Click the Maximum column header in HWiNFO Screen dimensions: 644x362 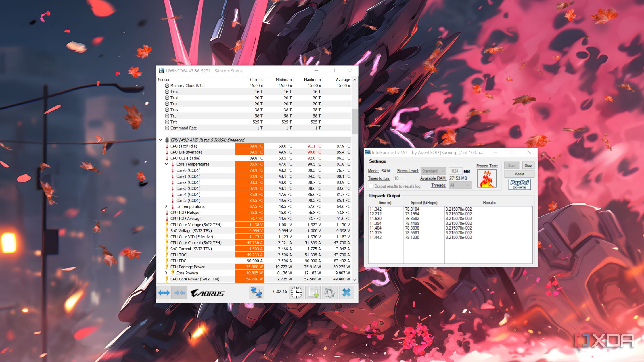(x=312, y=80)
